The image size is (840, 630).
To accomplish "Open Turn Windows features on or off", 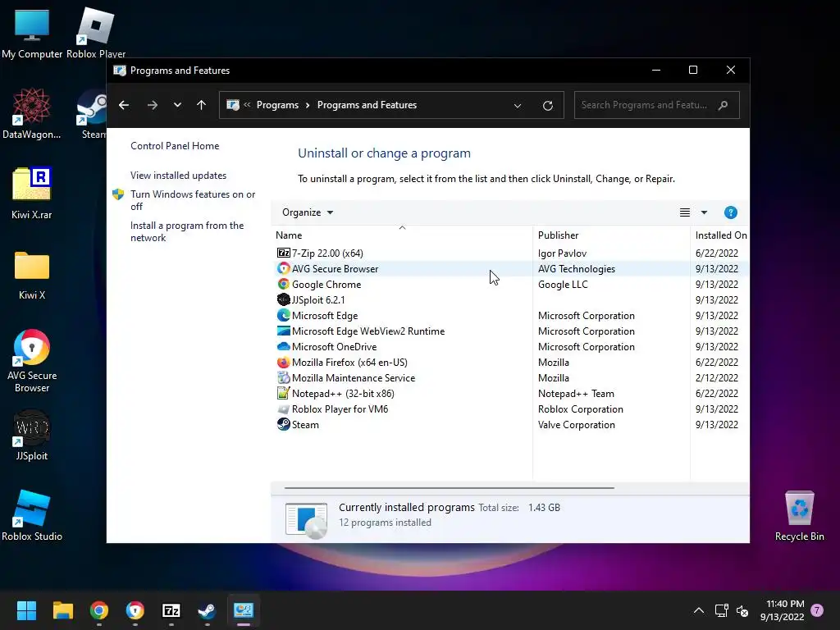I will [192, 200].
